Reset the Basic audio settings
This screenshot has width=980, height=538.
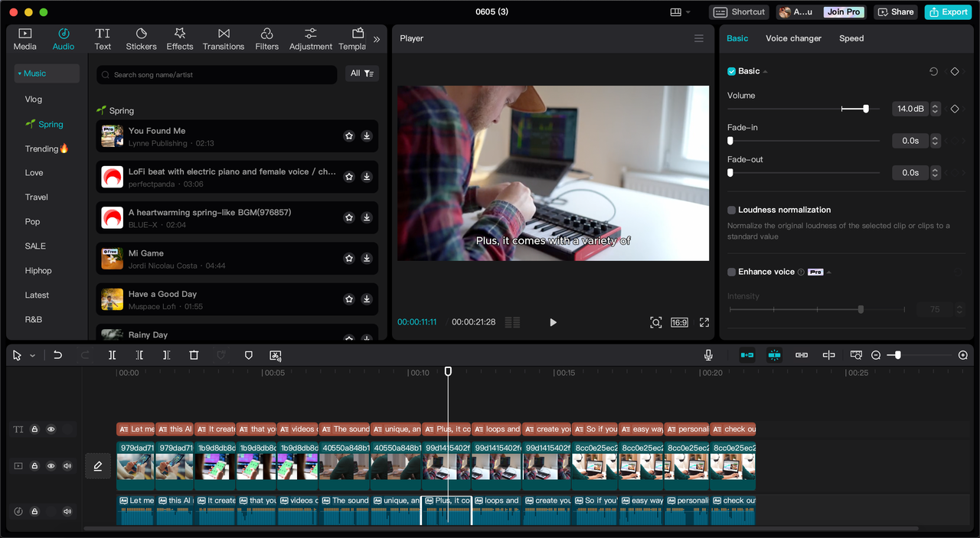pyautogui.click(x=933, y=71)
